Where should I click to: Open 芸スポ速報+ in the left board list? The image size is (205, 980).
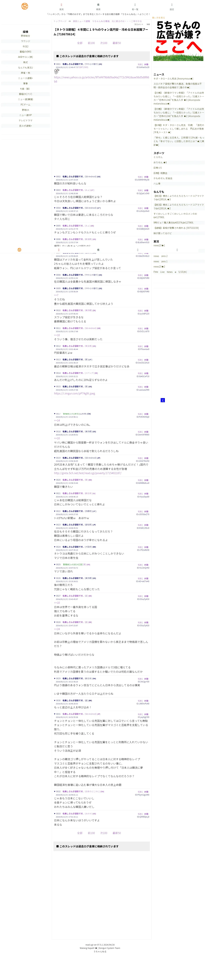[25, 126]
